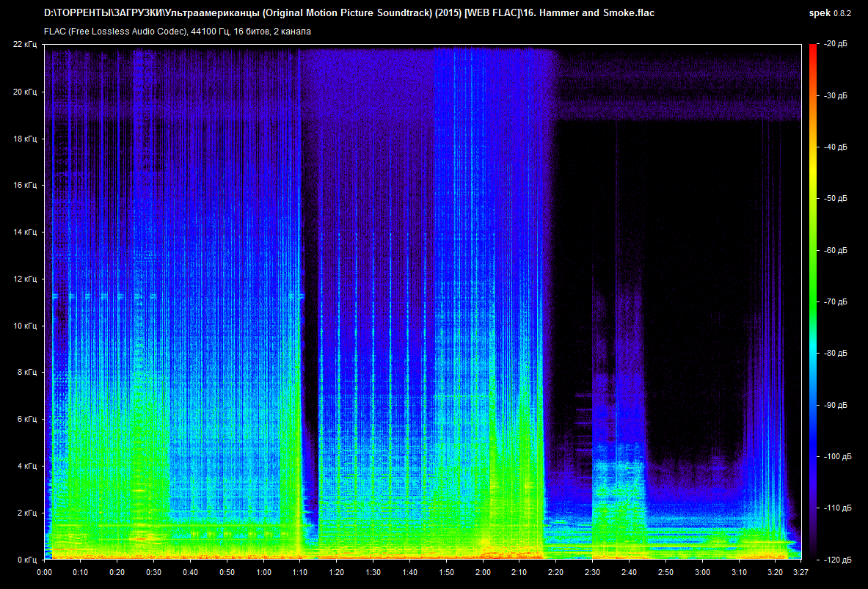This screenshot has height=589, width=868.
Task: Click the spectrogram plot area
Action: (423, 301)
